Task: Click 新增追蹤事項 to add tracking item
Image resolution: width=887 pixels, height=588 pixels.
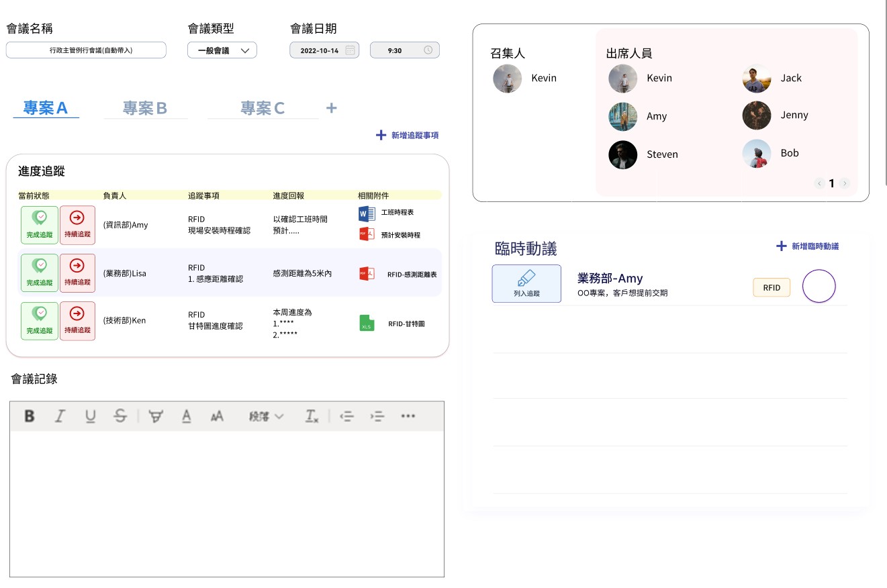Action: 408,135
